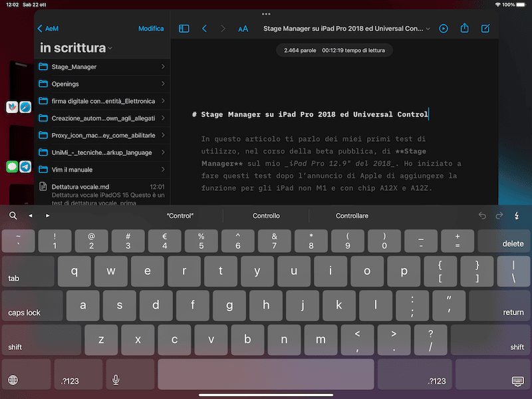Go back with the toolbar chevron

tap(205, 29)
